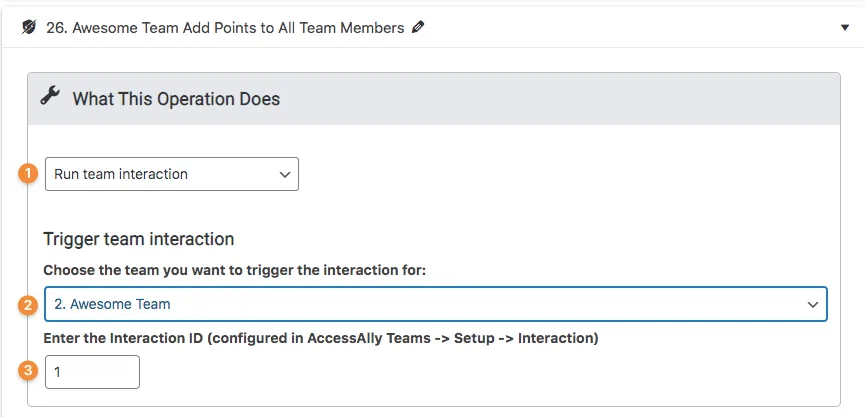Click the Trigger team interaction heading

[x=138, y=239]
